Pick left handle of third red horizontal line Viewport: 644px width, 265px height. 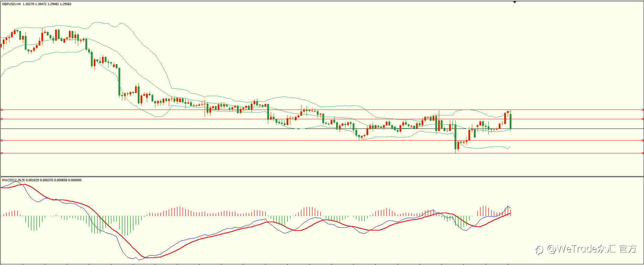(x=1, y=140)
